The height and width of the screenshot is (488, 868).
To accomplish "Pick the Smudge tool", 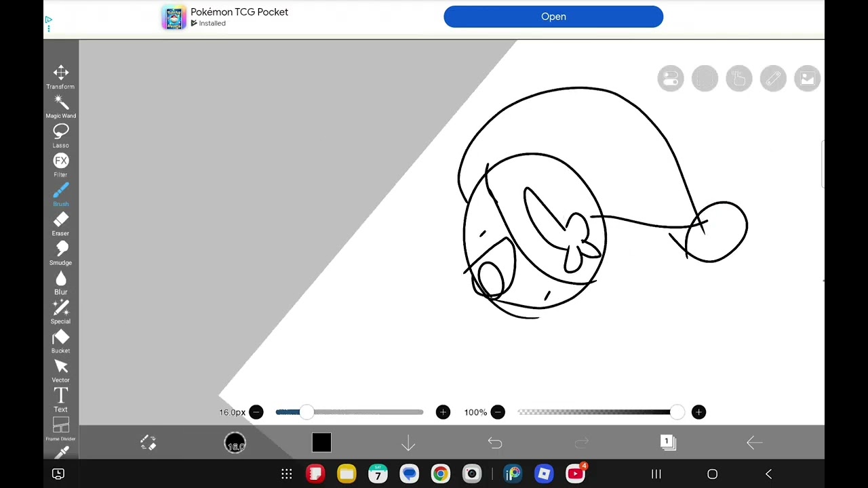I will [x=60, y=253].
